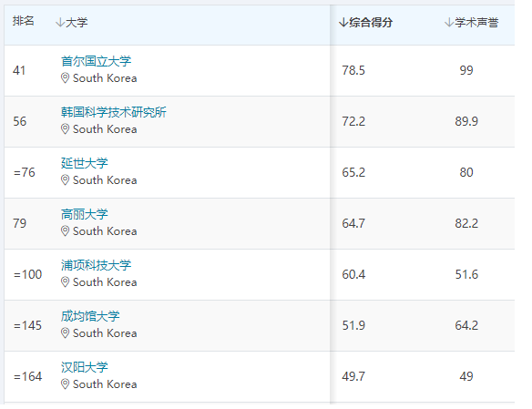Open 成均馆大学 university link

coord(90,316)
